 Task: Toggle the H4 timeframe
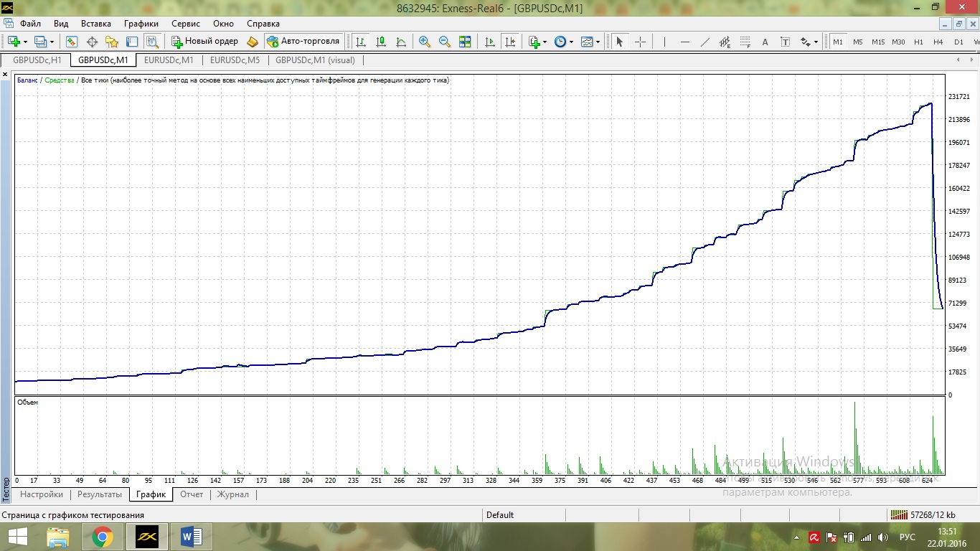[x=938, y=42]
